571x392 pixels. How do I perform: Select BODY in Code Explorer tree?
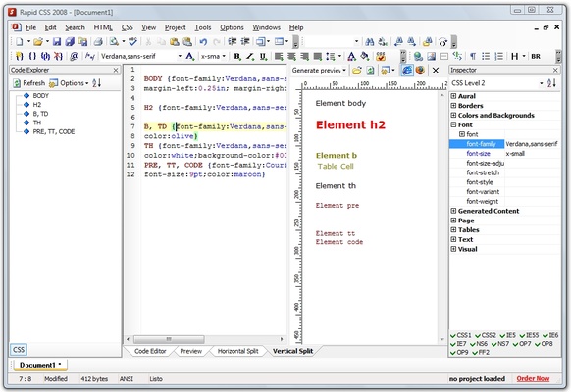tap(40, 96)
